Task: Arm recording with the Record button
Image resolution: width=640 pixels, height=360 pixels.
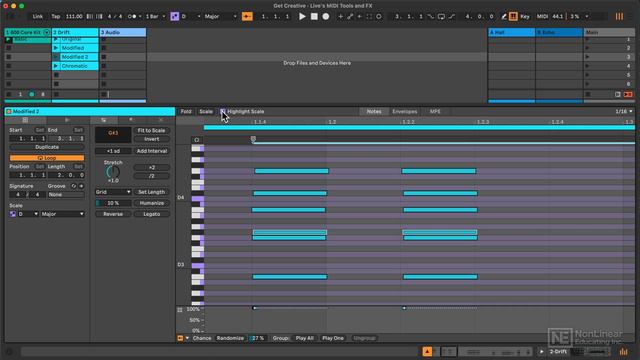Action: coord(326,16)
